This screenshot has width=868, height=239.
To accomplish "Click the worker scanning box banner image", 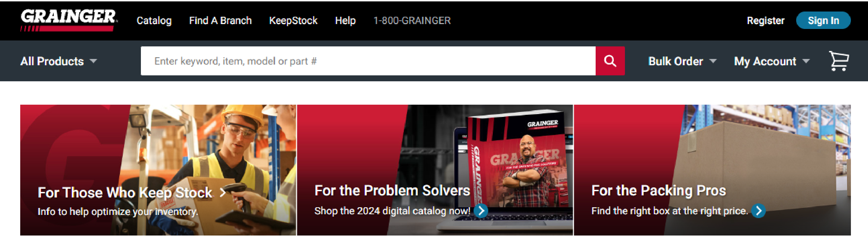I will (x=158, y=170).
